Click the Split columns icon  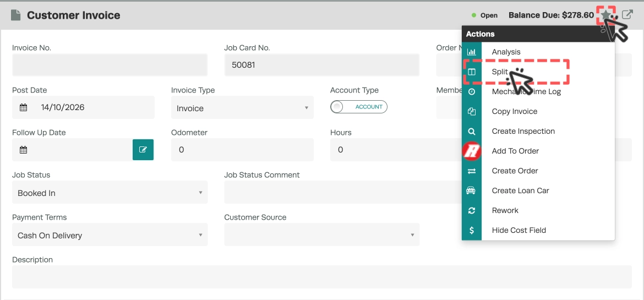click(472, 72)
